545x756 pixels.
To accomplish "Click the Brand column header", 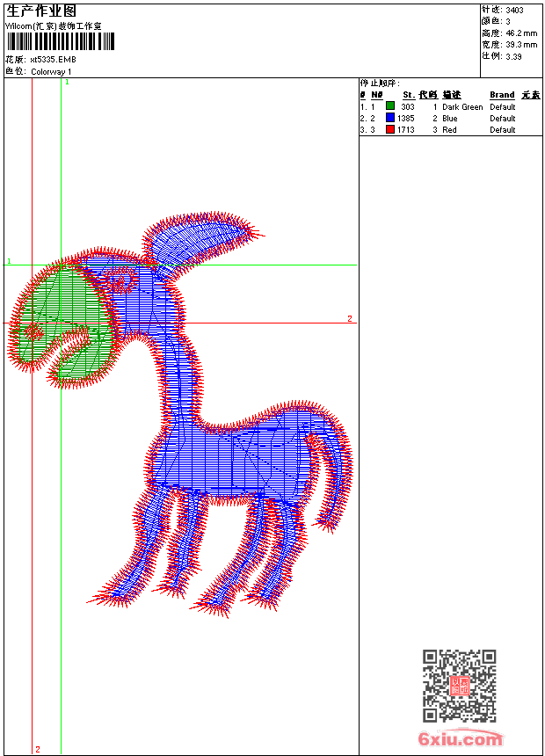I will pos(502,95).
